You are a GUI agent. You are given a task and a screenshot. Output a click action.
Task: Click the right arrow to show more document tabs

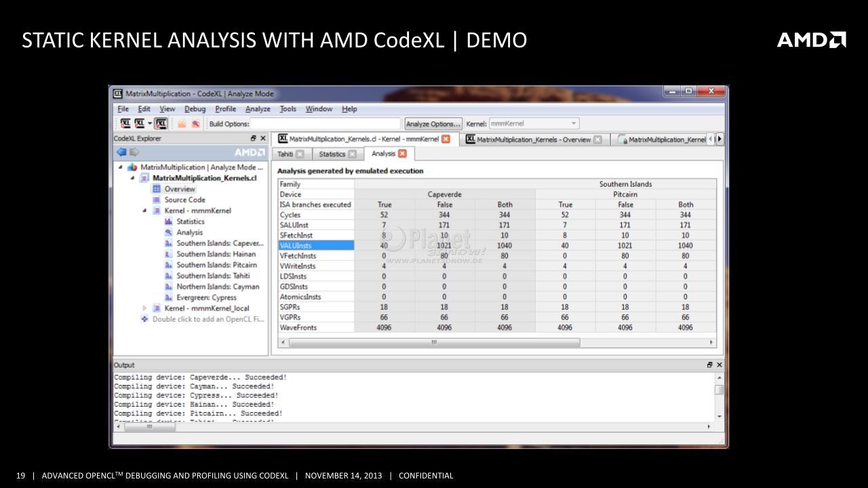pos(719,140)
